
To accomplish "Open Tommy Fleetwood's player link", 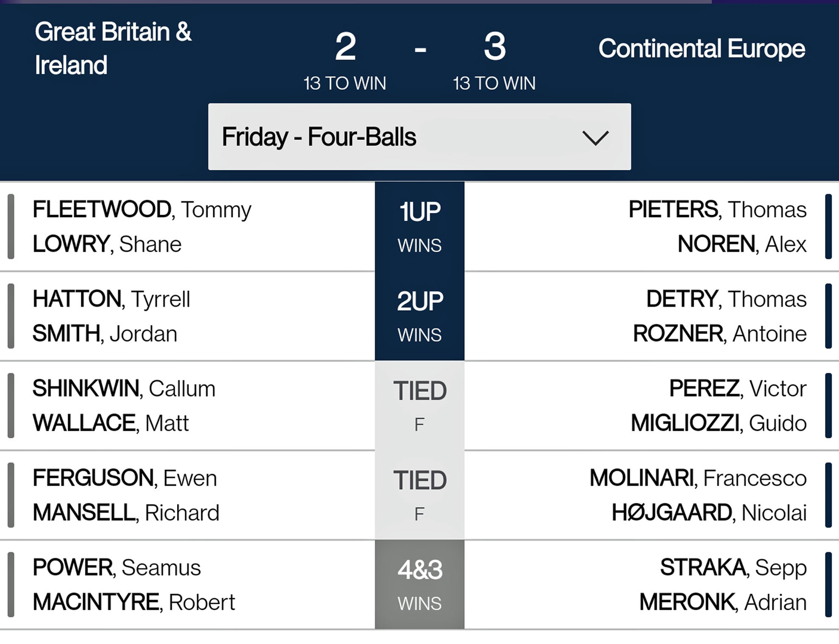I will (x=142, y=210).
